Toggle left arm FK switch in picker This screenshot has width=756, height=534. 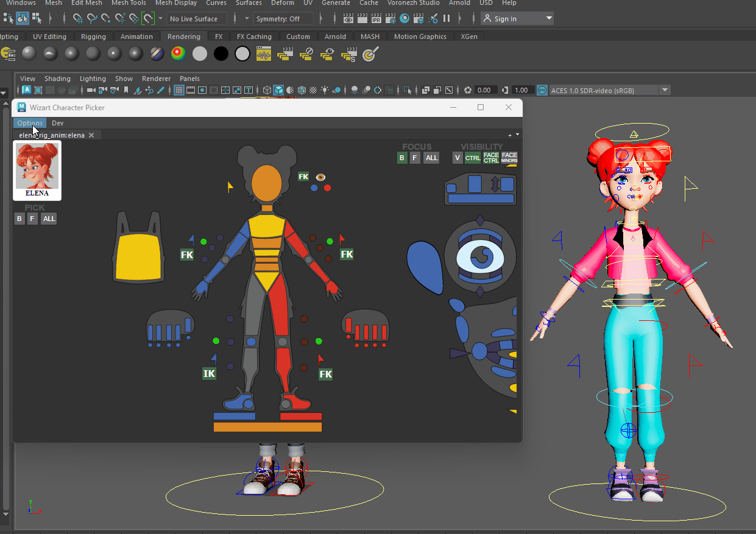pos(187,255)
